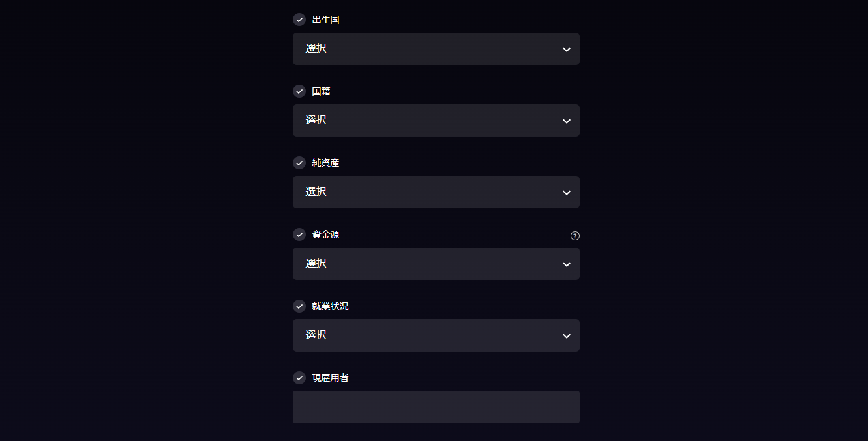Click the 現雇用者 field label
This screenshot has width=868, height=441.
pyautogui.click(x=330, y=378)
